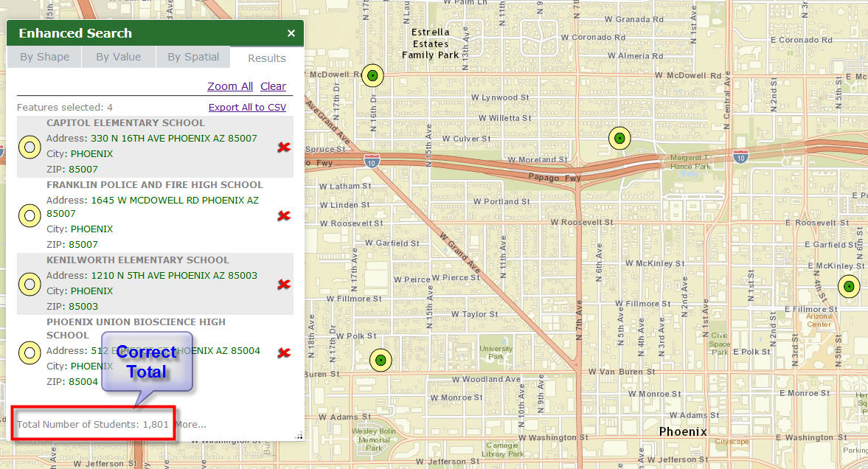
Task: Click the Zoom All link
Action: coord(230,86)
